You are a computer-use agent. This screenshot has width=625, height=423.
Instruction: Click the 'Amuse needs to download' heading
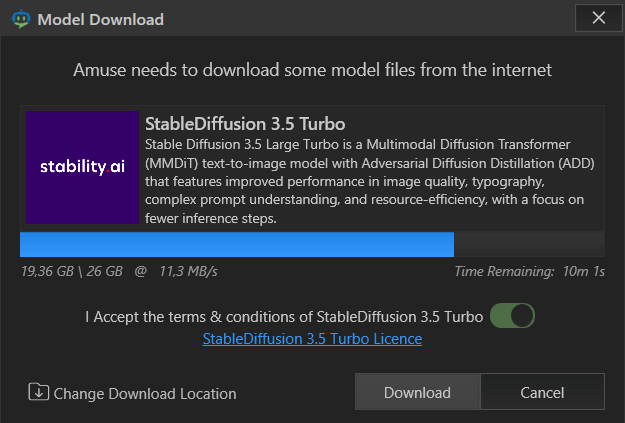312,70
